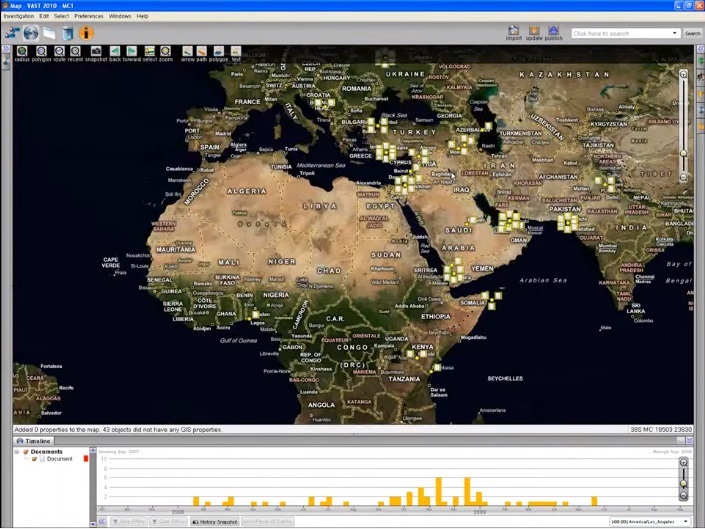Open the browser window icon in the toolbar
This screenshot has width=705, height=529.
49,33
